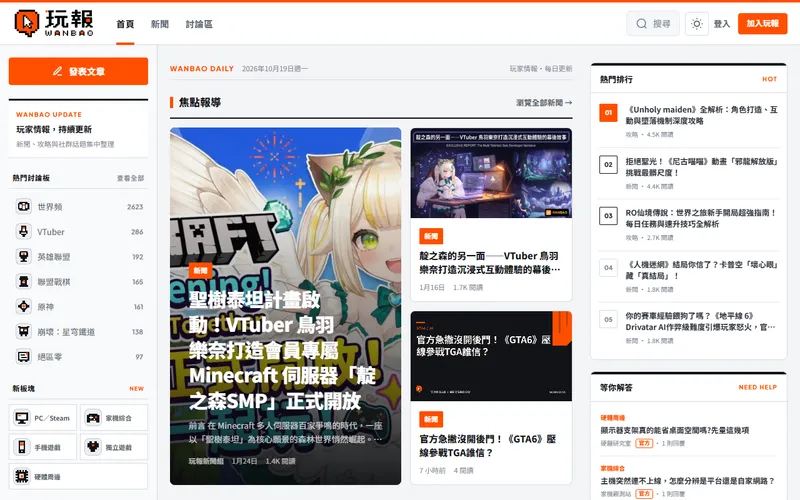Click 新聞 tag above 靛之森的另一面 headline

pyautogui.click(x=431, y=236)
